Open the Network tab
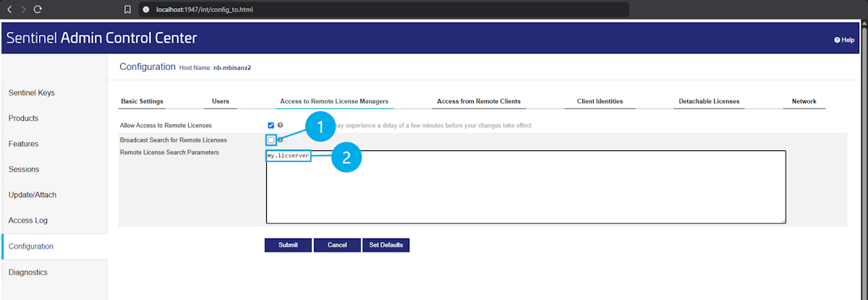Screen dimensions: 868x300 coord(804,101)
